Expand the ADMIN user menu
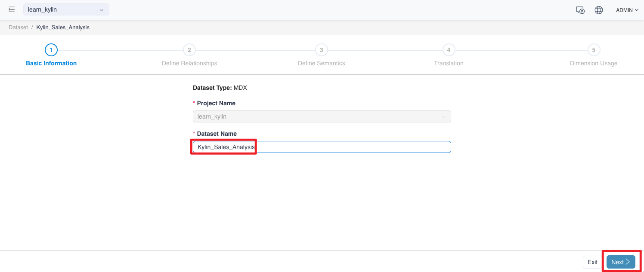Viewport: 644px width, 272px height. coord(627,10)
